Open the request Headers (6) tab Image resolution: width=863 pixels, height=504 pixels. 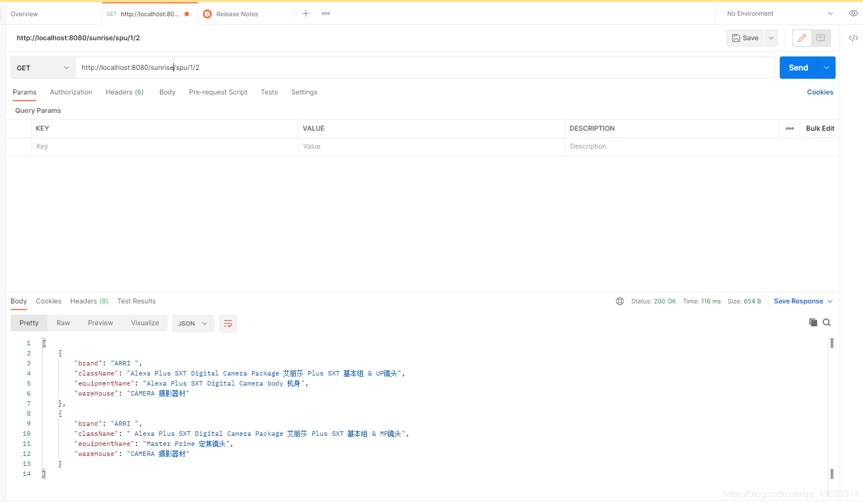pos(125,92)
